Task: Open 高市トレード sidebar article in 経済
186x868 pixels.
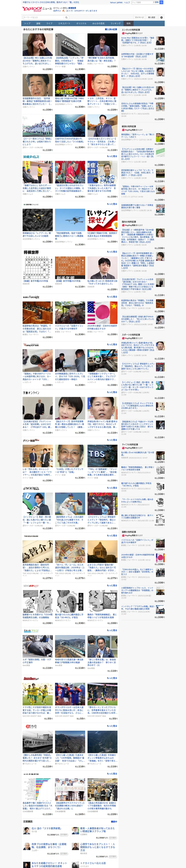Action: pos(138,136)
